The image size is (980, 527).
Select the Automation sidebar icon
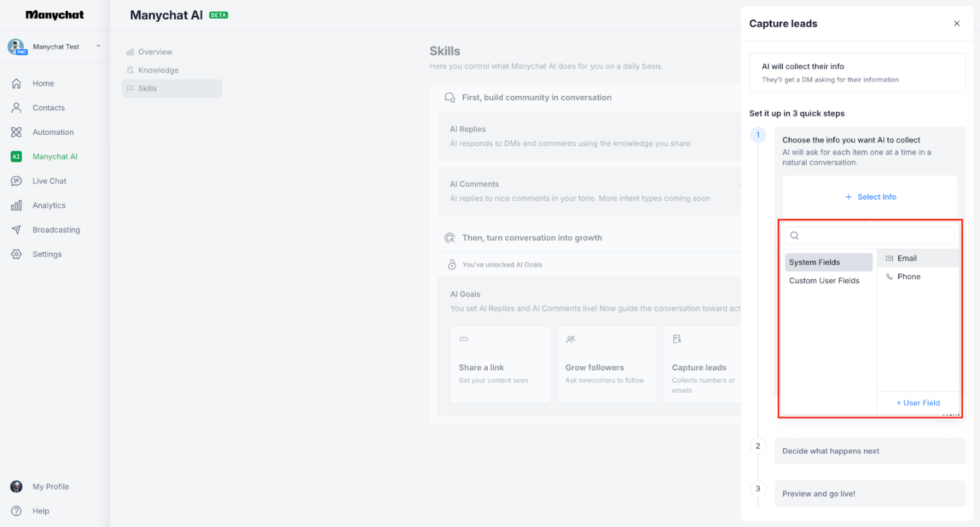[x=16, y=131]
